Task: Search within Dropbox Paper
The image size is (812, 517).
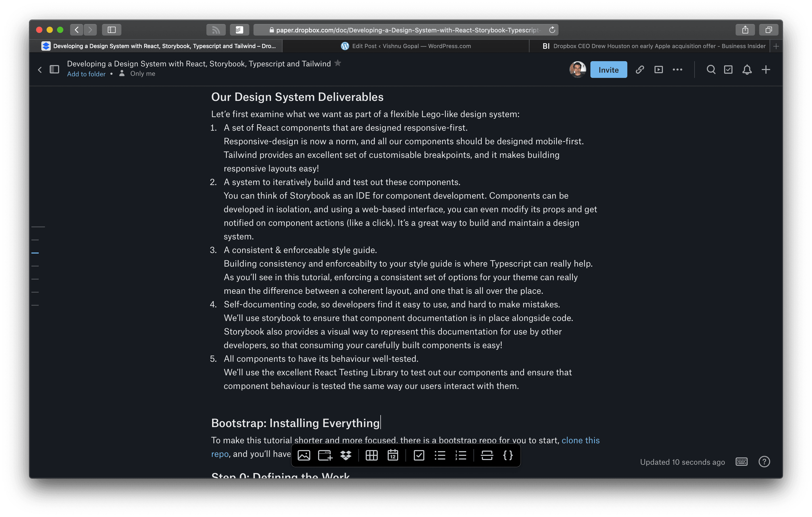Action: [711, 70]
